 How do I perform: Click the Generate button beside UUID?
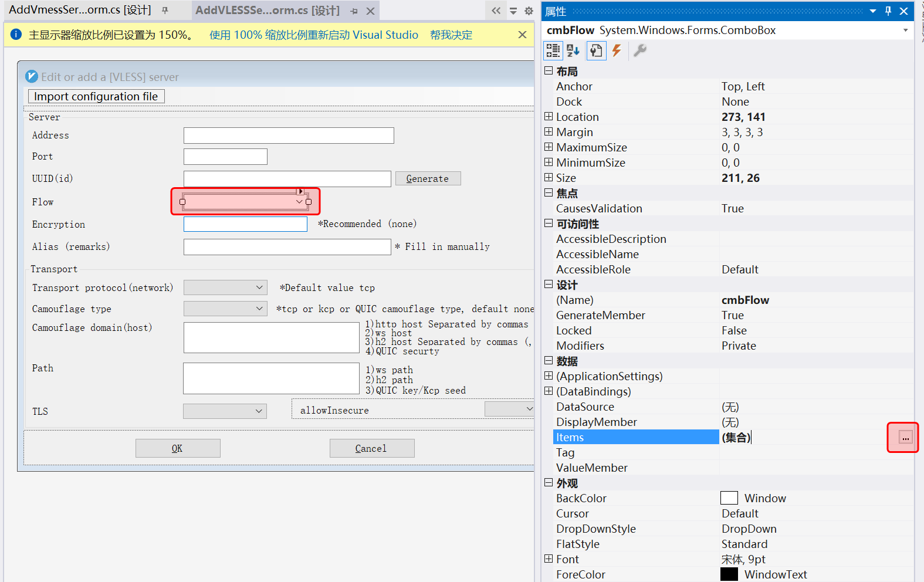point(428,179)
